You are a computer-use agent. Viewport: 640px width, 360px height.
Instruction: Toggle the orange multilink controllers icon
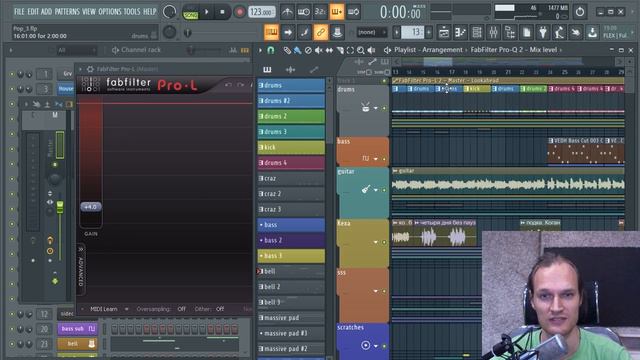click(x=320, y=32)
